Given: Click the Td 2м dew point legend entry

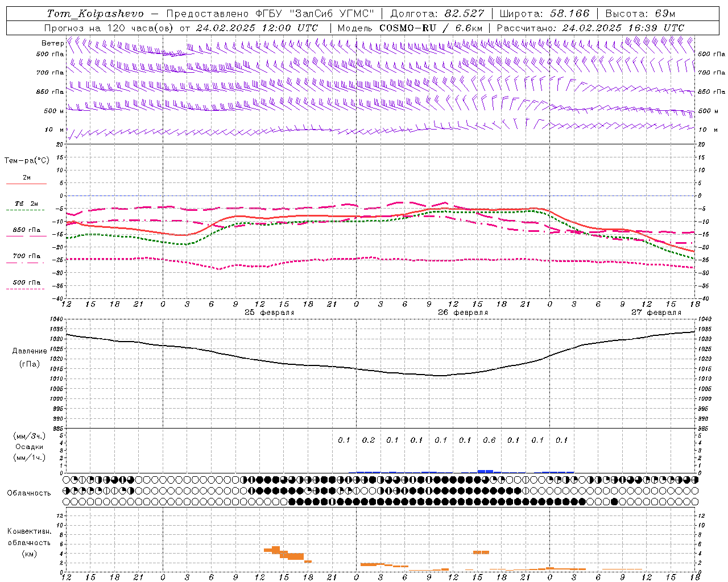Looking at the screenshot, I should pos(26,203).
